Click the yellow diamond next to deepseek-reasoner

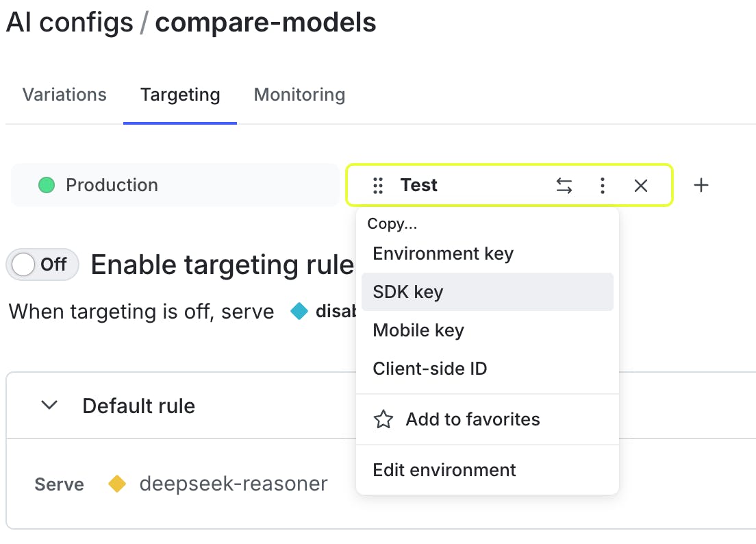tap(117, 484)
